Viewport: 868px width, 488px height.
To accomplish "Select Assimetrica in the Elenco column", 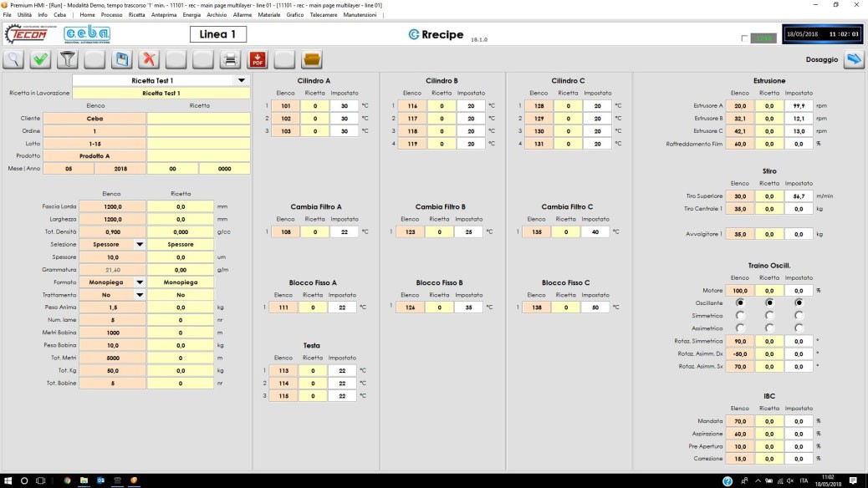I will [x=740, y=328].
